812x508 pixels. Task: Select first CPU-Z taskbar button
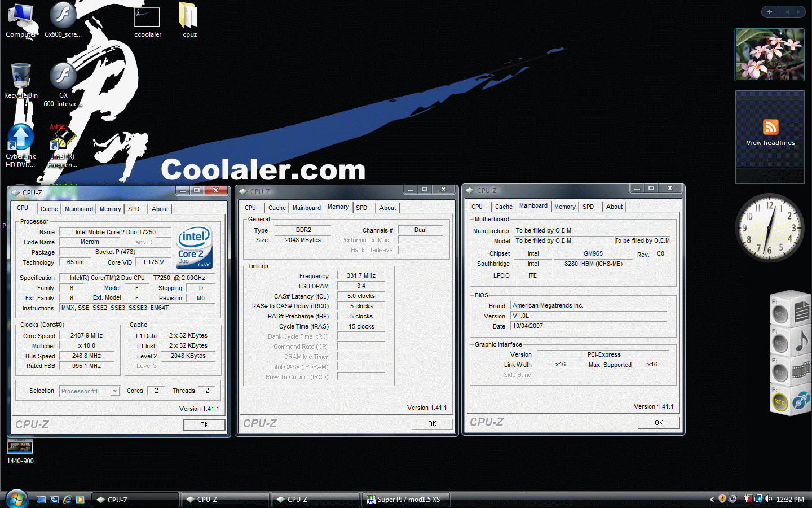(135, 500)
